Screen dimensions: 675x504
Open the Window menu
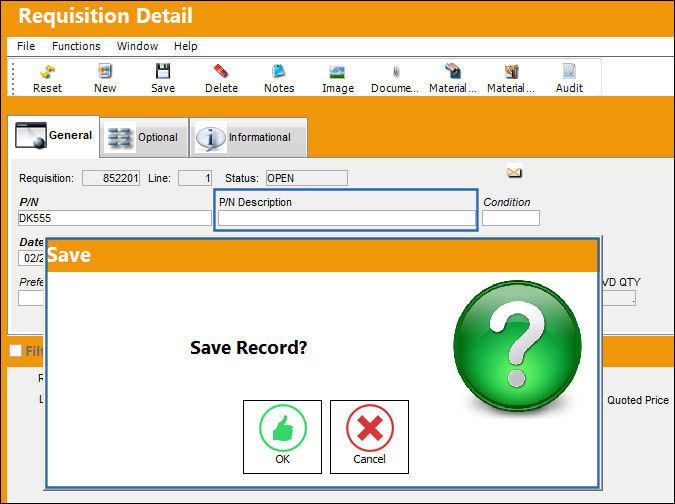coord(137,46)
